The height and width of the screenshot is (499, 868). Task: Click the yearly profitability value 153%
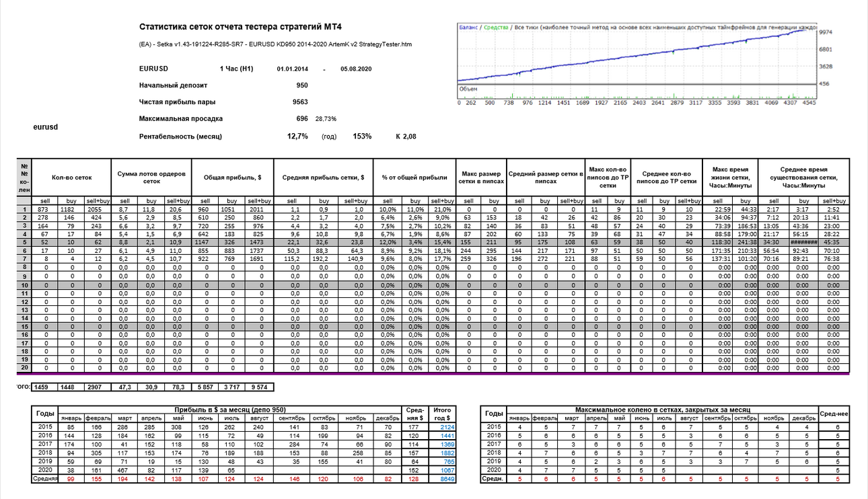362,136
